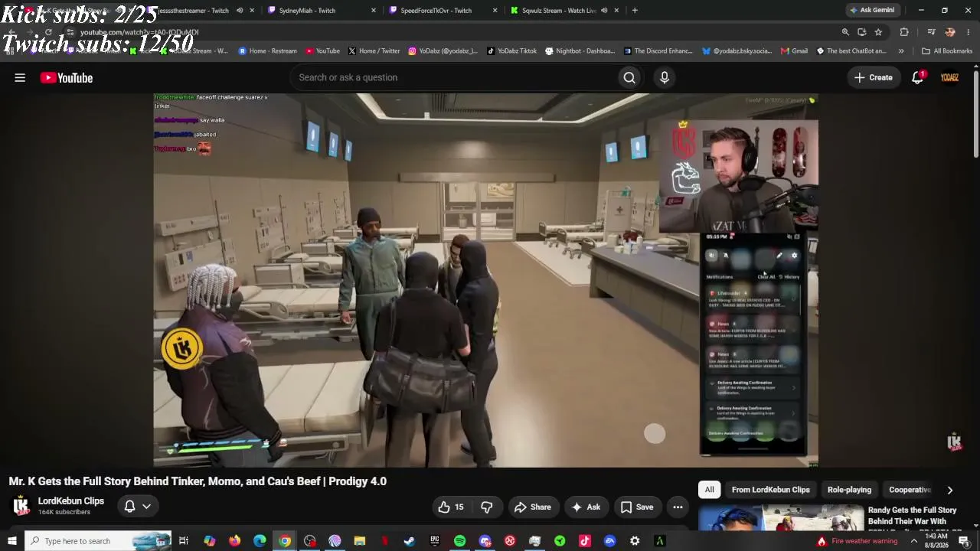The image size is (980, 551).
Task: Open Windows Settings gear in taskbar
Action: 635,541
